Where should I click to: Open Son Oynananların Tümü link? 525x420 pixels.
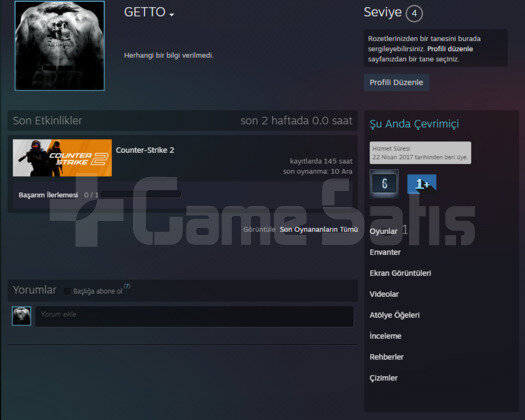point(319,229)
